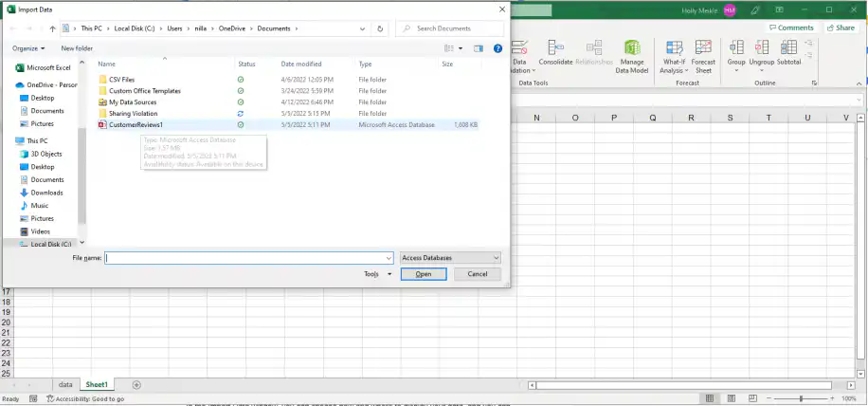
Task: Open the Organize menu
Action: coord(28,48)
